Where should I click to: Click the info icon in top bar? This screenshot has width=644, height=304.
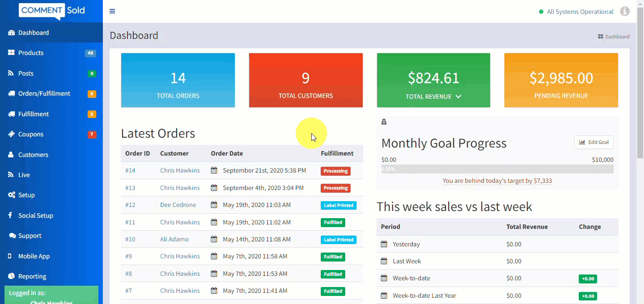click(625, 12)
